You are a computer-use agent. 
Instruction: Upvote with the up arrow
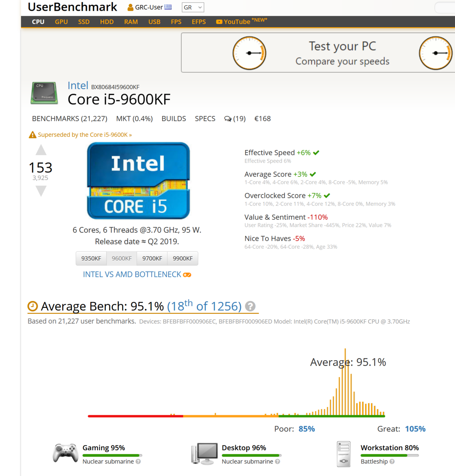(41, 150)
